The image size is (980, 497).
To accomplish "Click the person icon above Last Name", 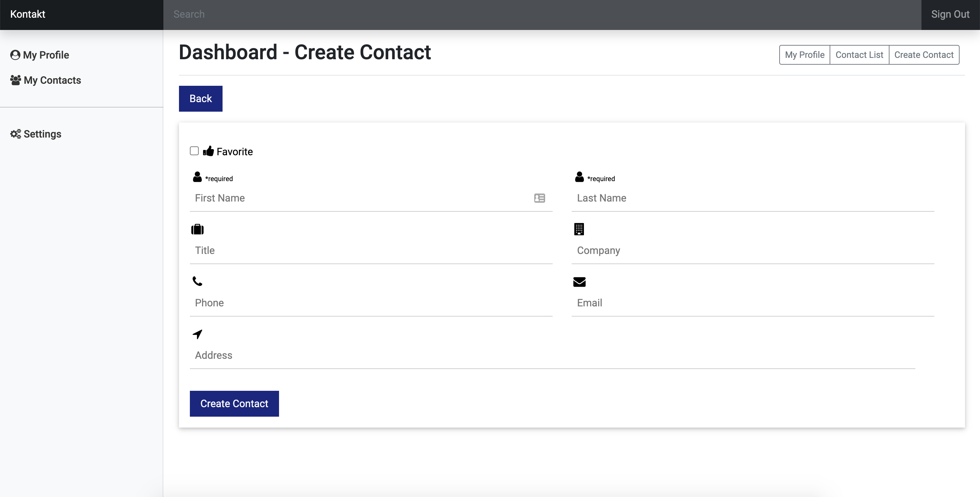I will point(579,177).
